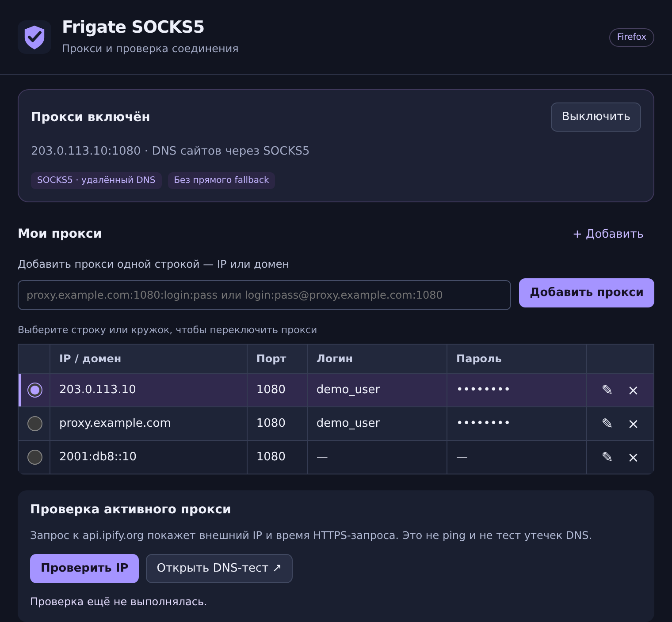Screen dimensions: 672x622
Task: Click the port 1080 cell of proxy.example.com
Action: 277,424
